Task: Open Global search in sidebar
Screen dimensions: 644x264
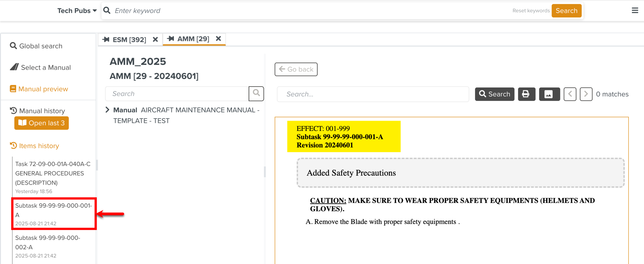Action: (36, 46)
